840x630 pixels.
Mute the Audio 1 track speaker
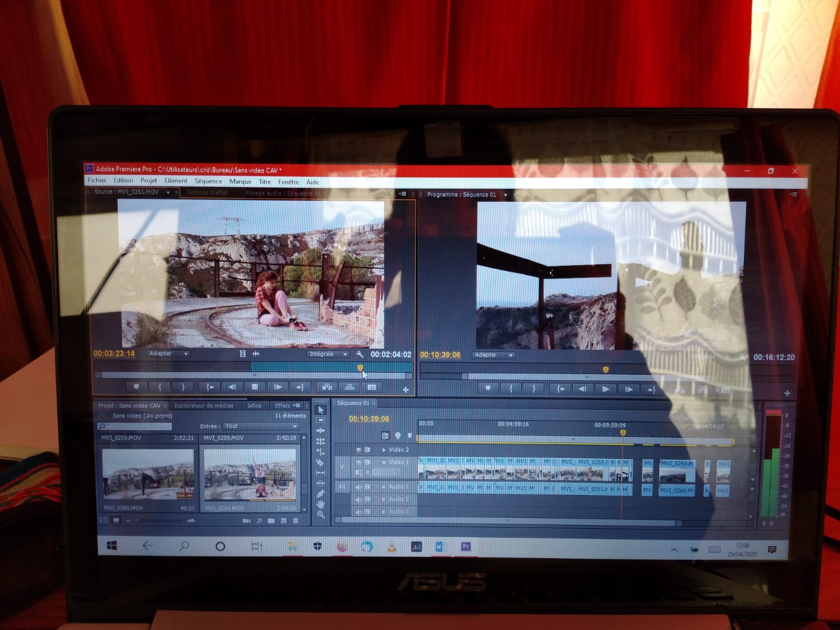[x=359, y=487]
